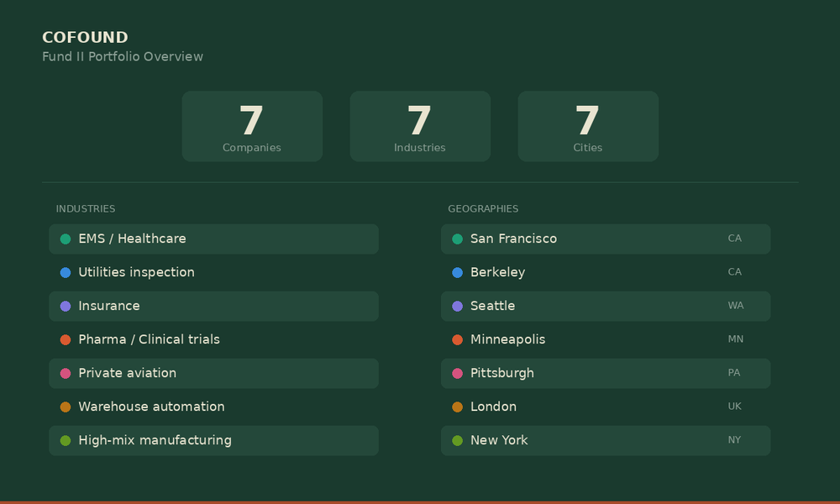Click the GEOGRAPHIES section heading
The width and height of the screenshot is (840, 504).
coord(483,209)
